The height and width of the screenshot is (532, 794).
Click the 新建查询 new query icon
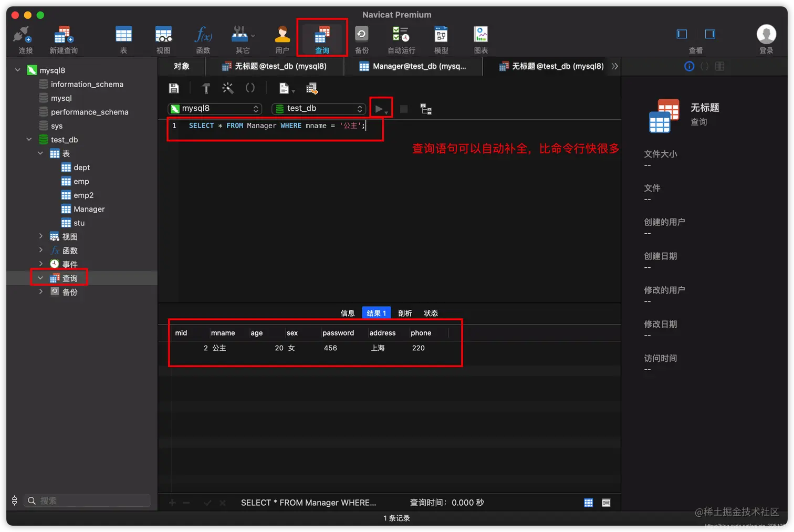click(64, 39)
